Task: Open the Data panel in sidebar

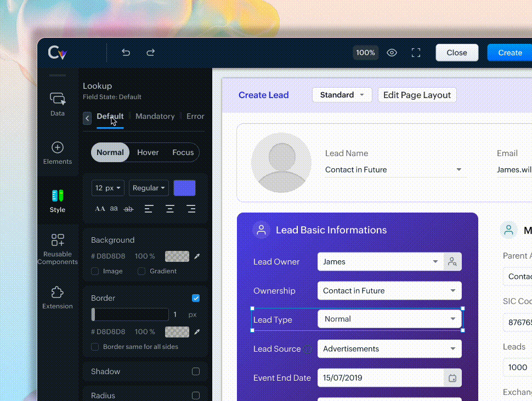Action: [x=58, y=104]
